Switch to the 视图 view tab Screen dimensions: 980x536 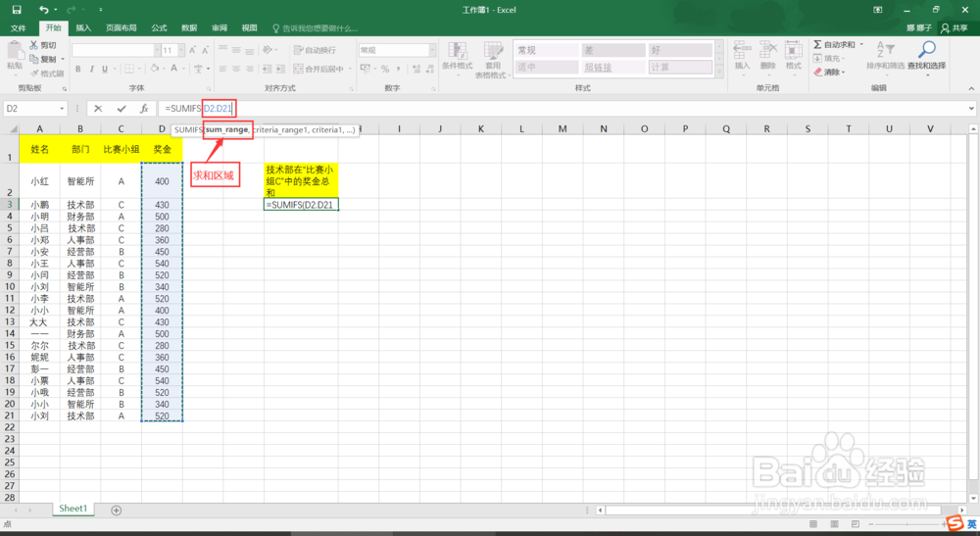249,28
